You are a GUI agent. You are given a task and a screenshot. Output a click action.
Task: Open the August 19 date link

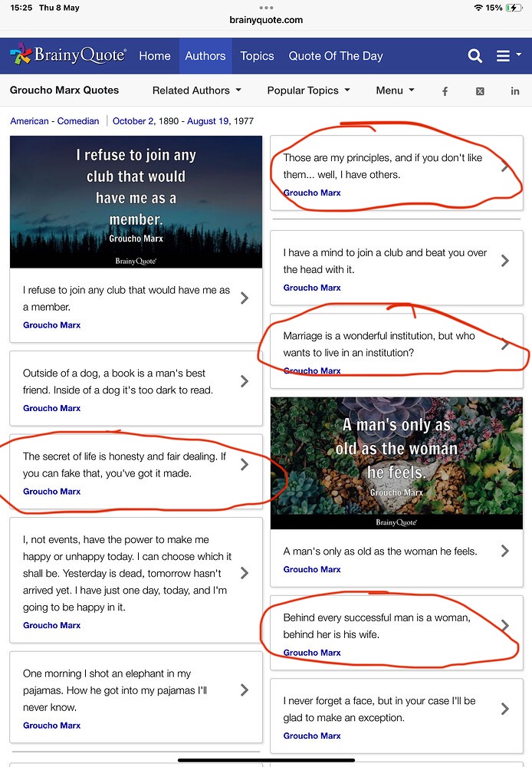(208, 121)
